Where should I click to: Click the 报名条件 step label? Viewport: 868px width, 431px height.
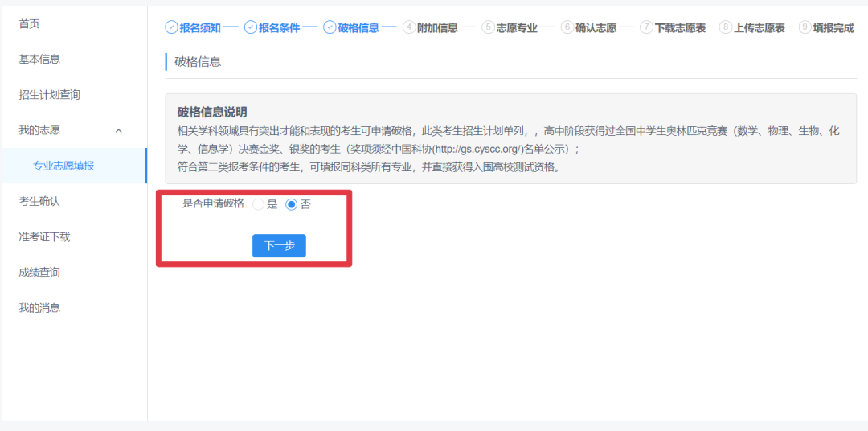point(280,27)
